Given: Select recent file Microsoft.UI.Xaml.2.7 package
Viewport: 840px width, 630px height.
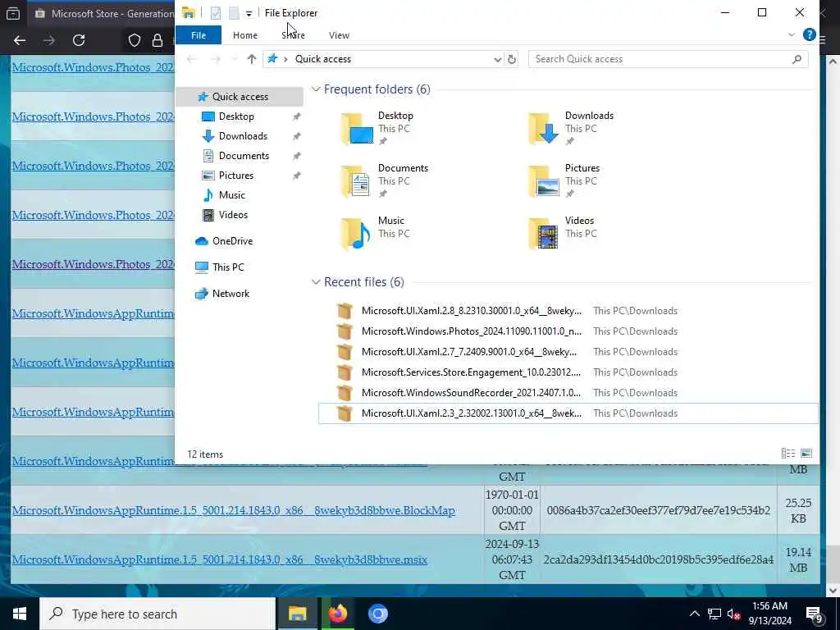Looking at the screenshot, I should 568,352.
